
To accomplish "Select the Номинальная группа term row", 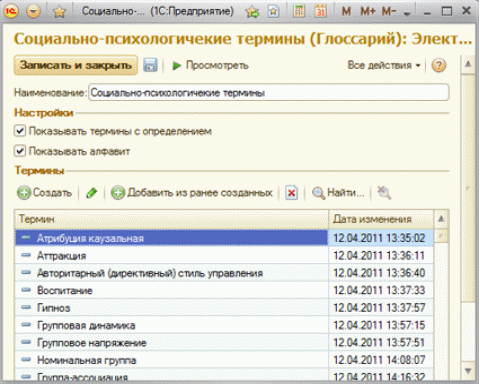I will tap(171, 360).
